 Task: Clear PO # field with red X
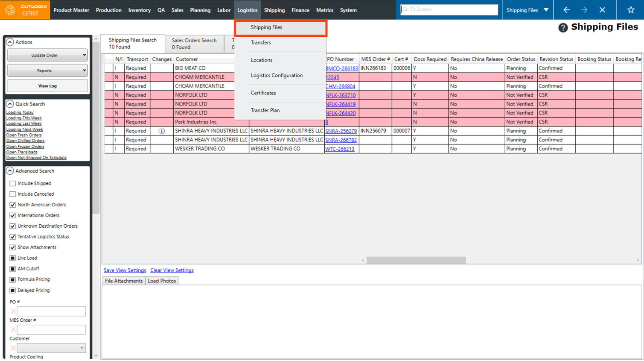[x=13, y=311]
